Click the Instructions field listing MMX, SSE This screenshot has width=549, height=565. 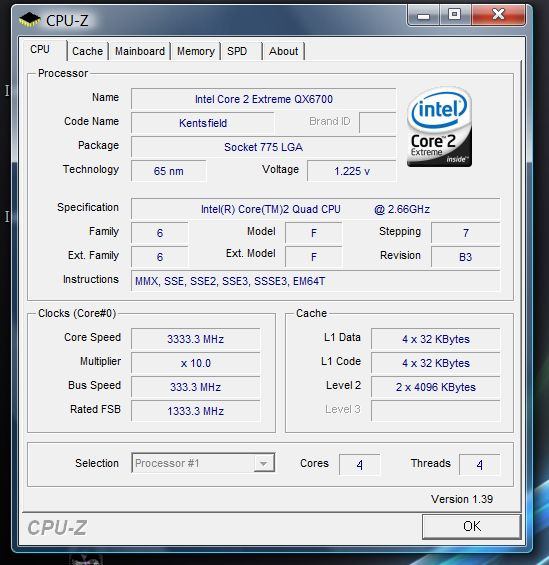(316, 281)
